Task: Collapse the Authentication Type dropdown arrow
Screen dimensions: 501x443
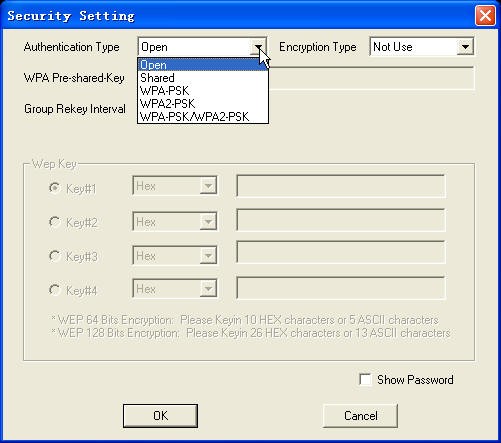Action: coord(258,47)
